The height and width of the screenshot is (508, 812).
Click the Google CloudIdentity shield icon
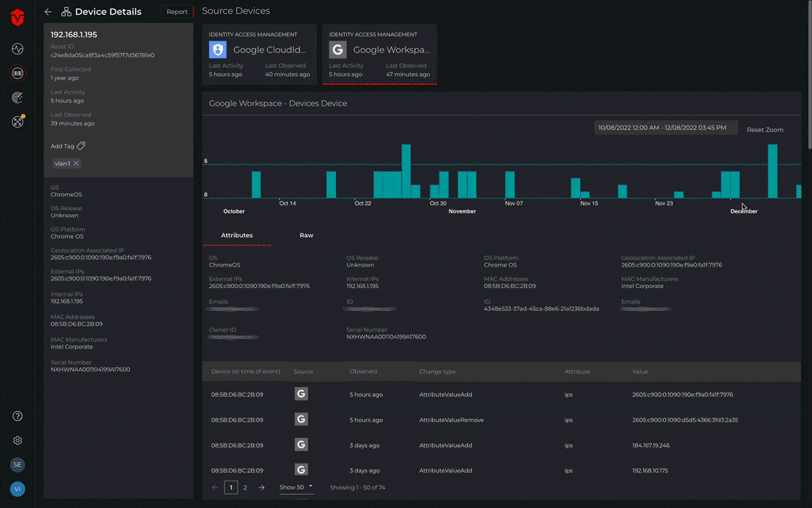pyautogui.click(x=218, y=49)
